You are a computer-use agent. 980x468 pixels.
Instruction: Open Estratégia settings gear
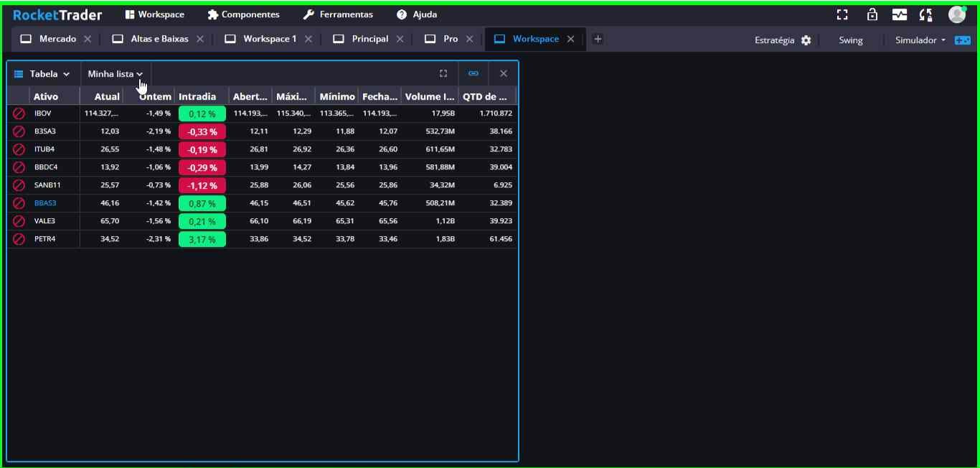(x=806, y=40)
